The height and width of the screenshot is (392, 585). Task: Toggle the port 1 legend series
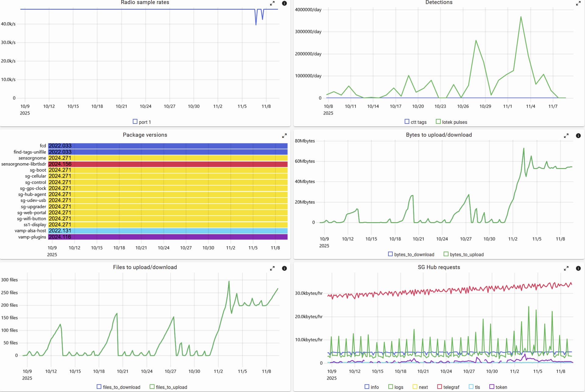[142, 122]
